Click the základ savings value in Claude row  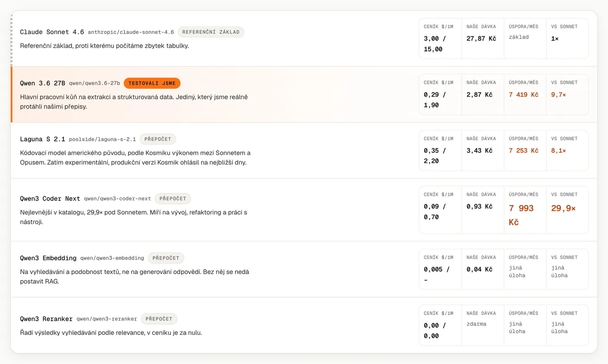[x=519, y=37]
